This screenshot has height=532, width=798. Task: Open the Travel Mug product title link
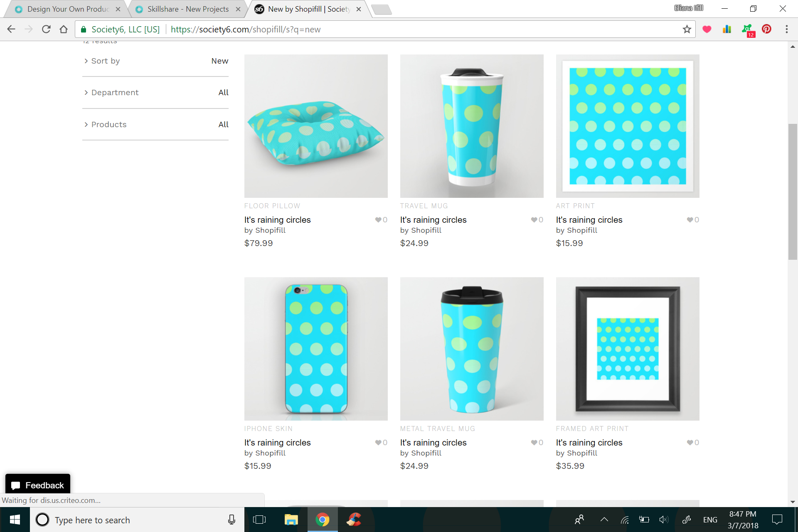(433, 220)
